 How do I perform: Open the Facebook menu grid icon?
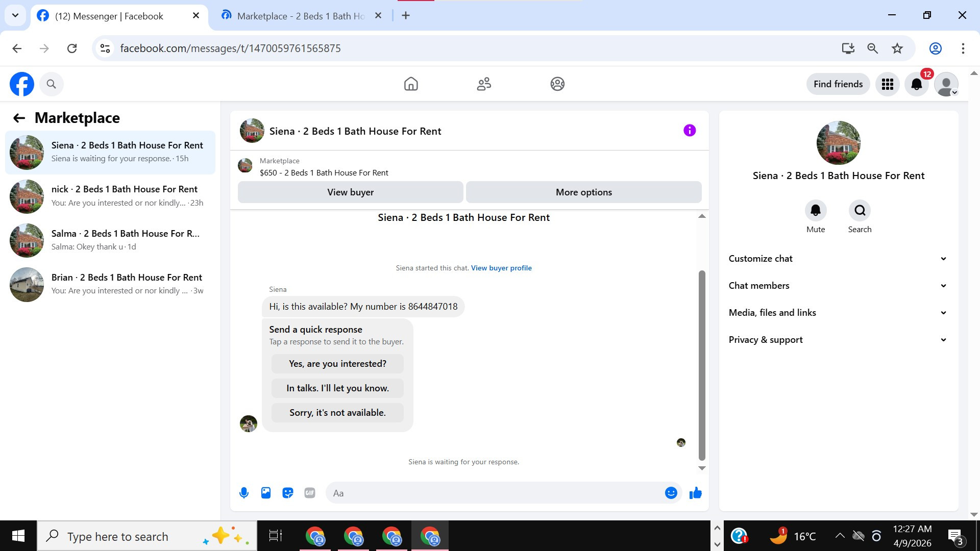tap(888, 84)
